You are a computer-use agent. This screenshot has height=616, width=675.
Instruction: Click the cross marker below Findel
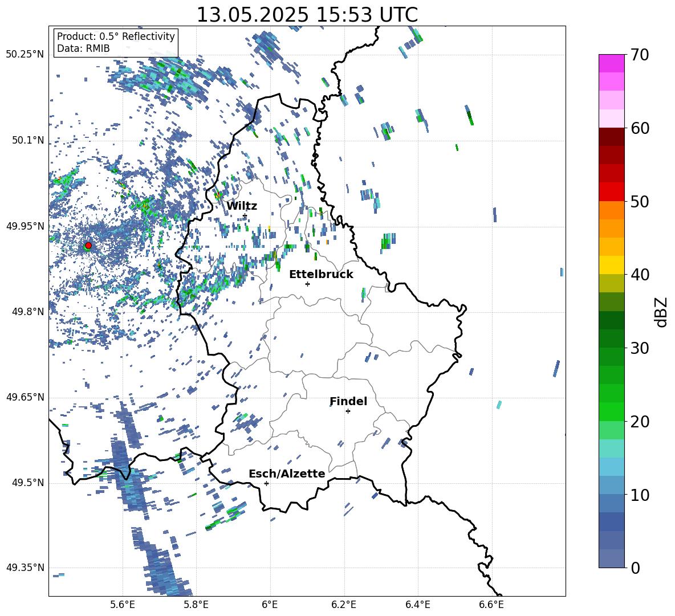[348, 411]
